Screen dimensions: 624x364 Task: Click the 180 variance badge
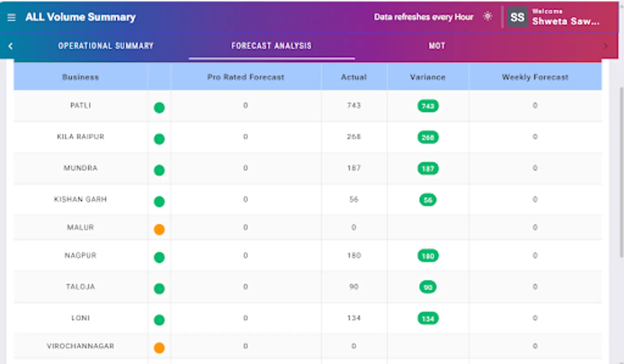428,256
